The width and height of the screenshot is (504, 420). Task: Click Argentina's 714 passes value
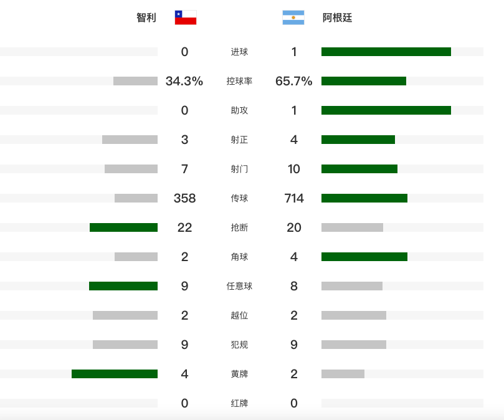pos(294,198)
